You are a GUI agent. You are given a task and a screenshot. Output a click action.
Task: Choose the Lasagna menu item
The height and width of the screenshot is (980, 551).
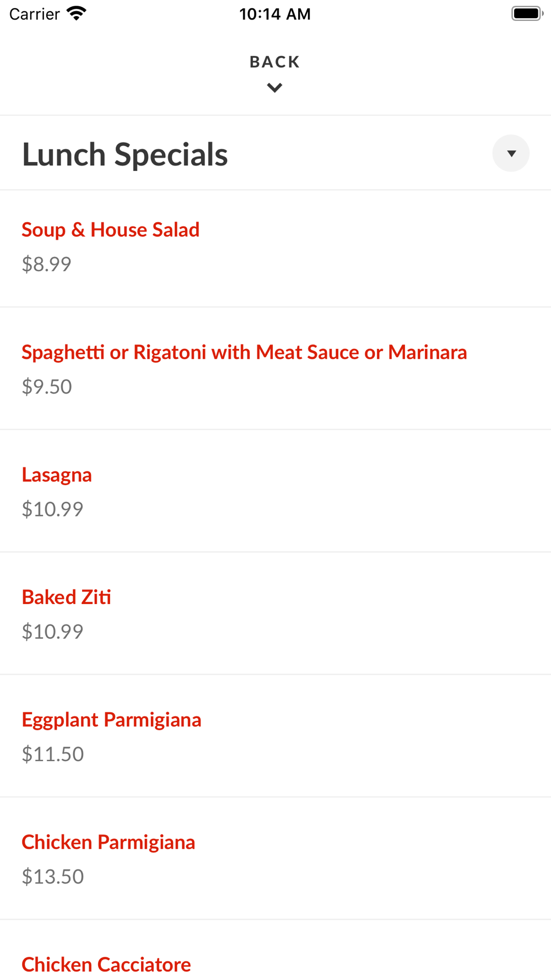57,475
